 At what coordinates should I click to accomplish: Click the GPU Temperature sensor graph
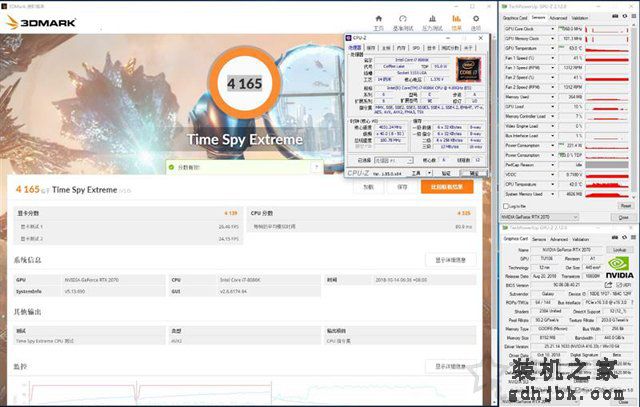click(x=607, y=48)
